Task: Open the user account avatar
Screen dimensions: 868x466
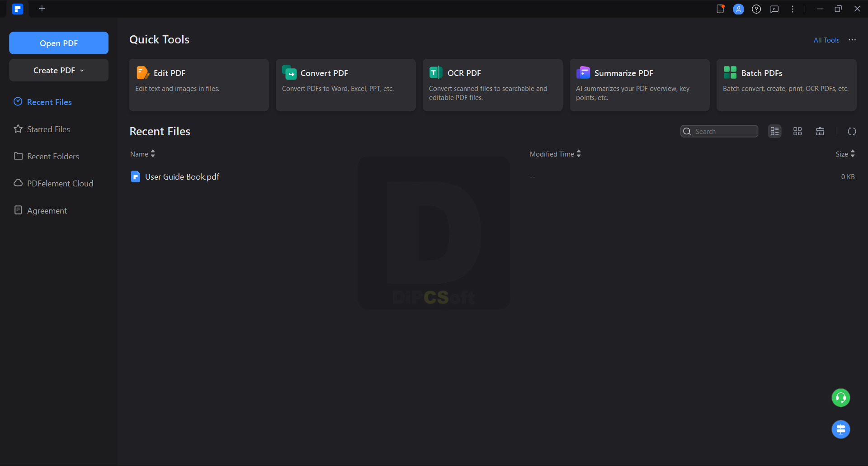Action: click(738, 9)
